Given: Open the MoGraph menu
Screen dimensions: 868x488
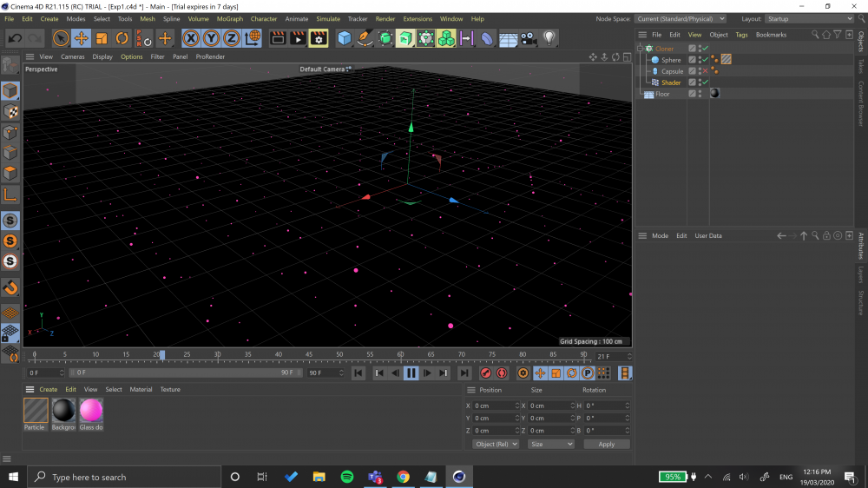Looking at the screenshot, I should (230, 19).
